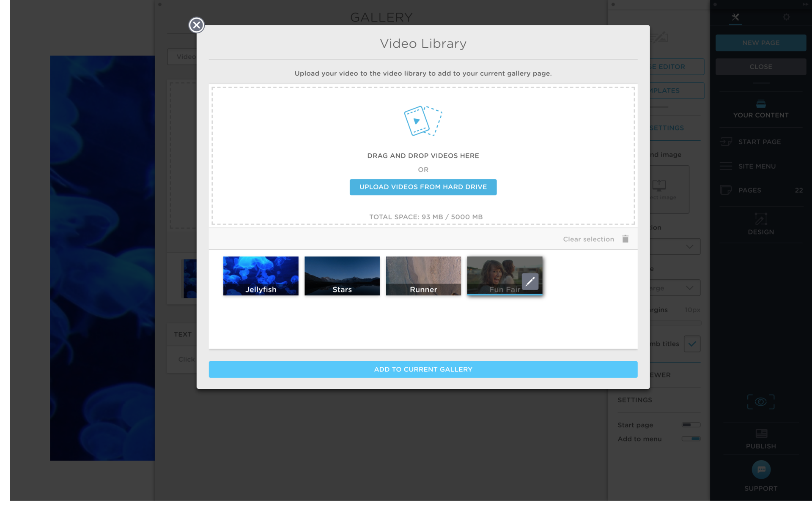Open the tools tab icon
This screenshot has height=513, width=812.
[735, 17]
